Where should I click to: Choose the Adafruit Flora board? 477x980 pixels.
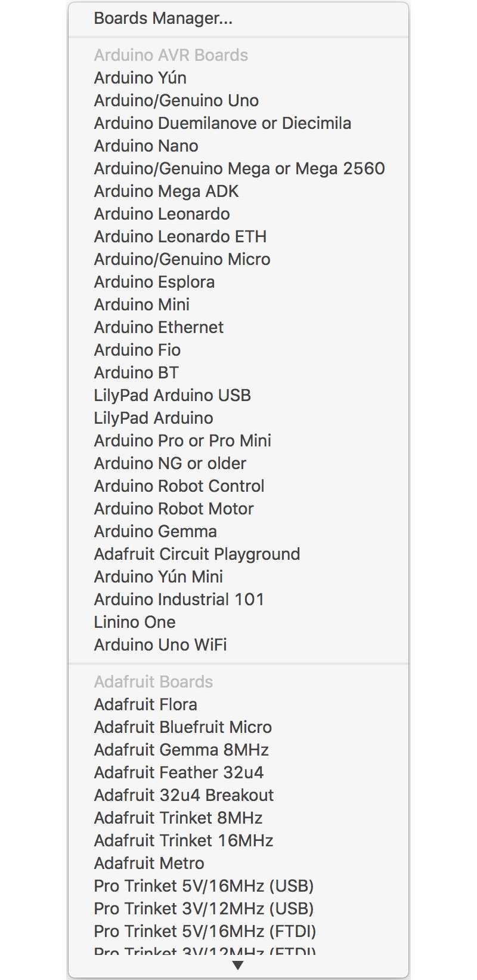tap(145, 704)
